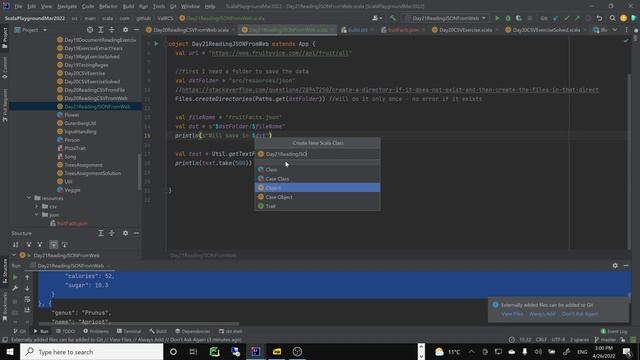Screen dimensions: 640x360
Task: Click run gutter arrow beside object declaration
Action: (156, 44)
